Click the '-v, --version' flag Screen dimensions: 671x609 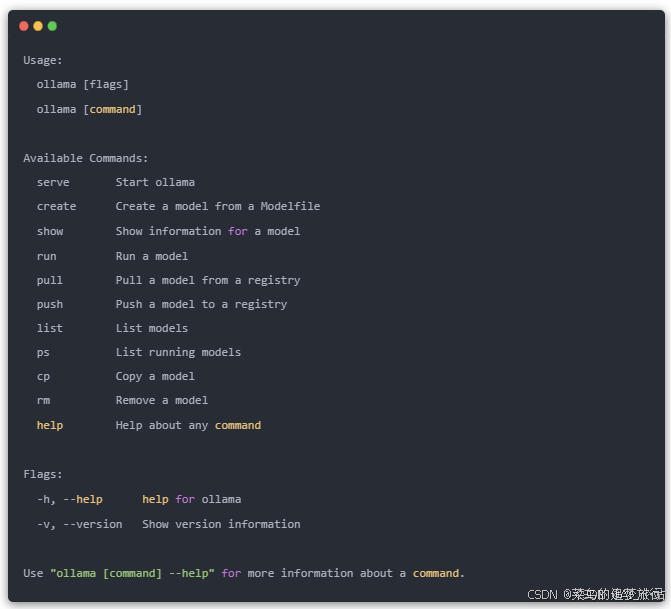click(80, 525)
